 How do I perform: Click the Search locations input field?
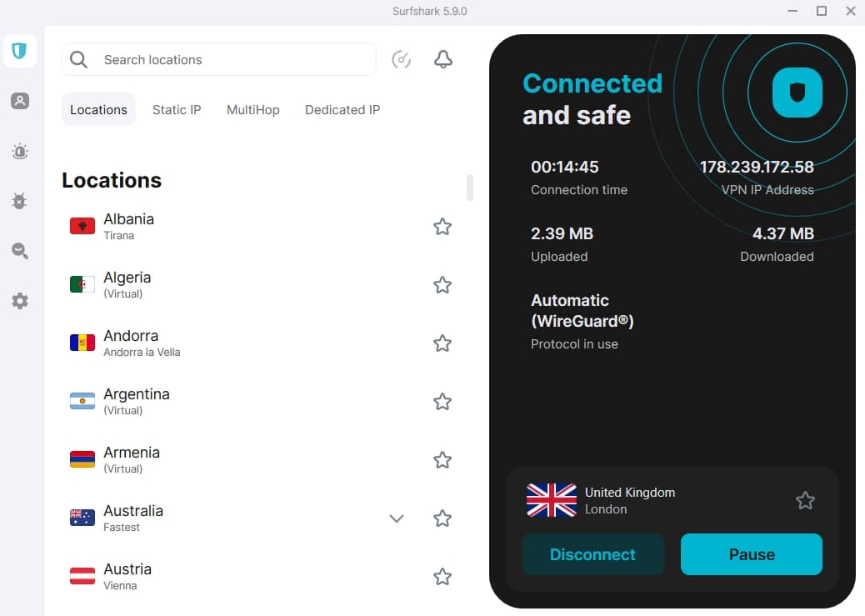219,60
